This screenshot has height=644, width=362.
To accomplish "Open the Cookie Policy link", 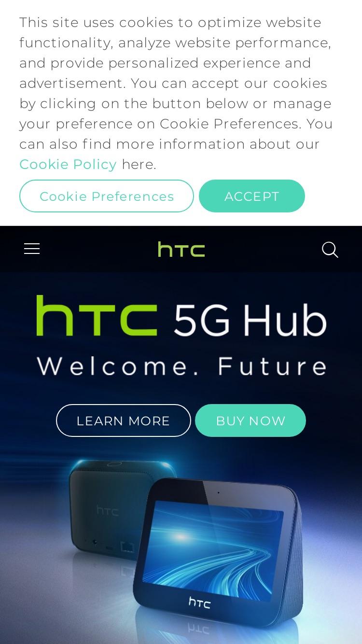I will tap(68, 164).
